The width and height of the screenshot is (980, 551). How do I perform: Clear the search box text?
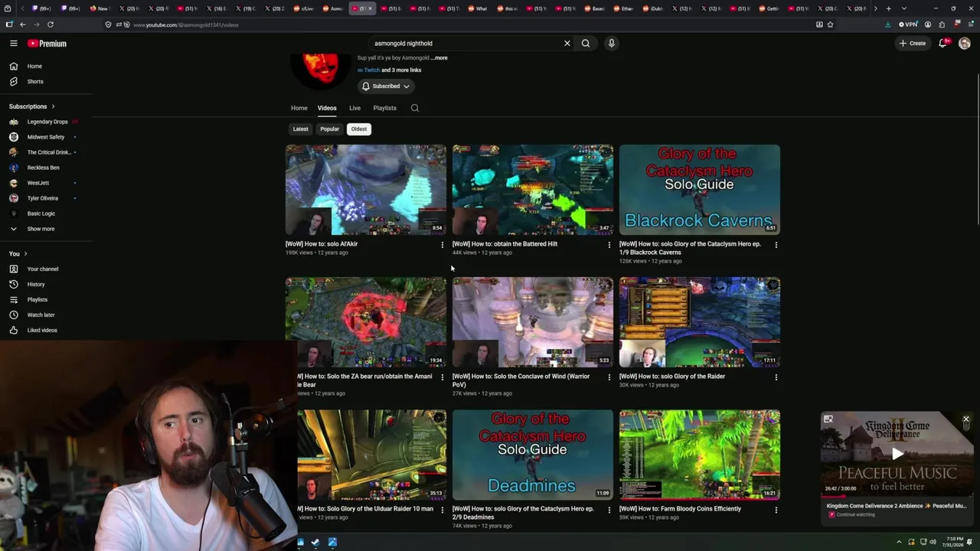pyautogui.click(x=567, y=44)
